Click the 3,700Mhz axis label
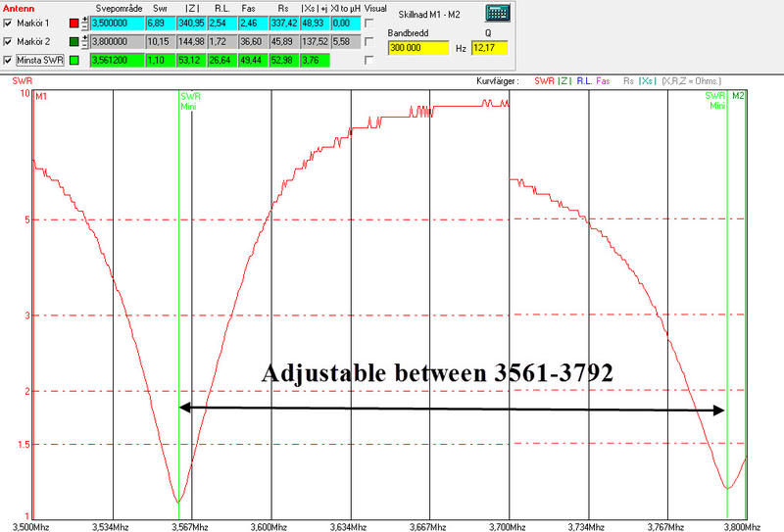 click(x=507, y=527)
